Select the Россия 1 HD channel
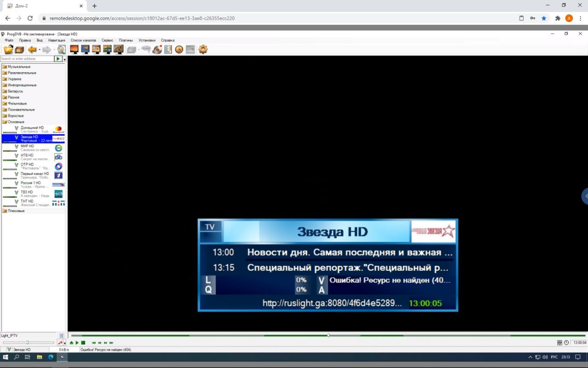This screenshot has width=588, height=368. click(33, 185)
